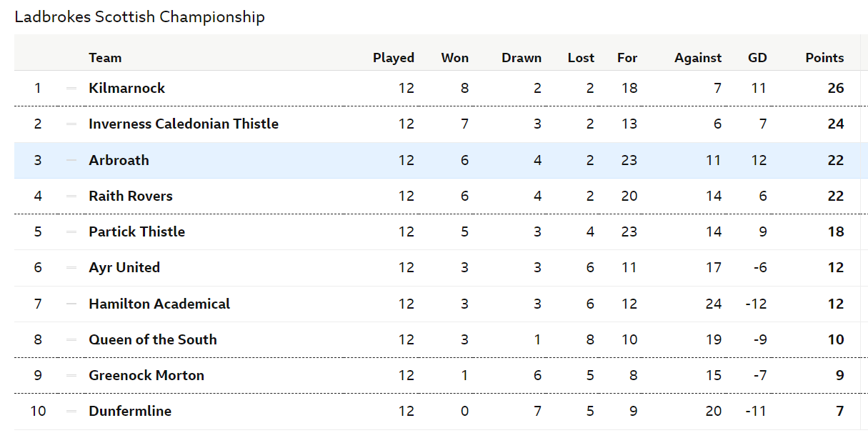Click the GD column header
868x433 pixels.
coord(757,59)
